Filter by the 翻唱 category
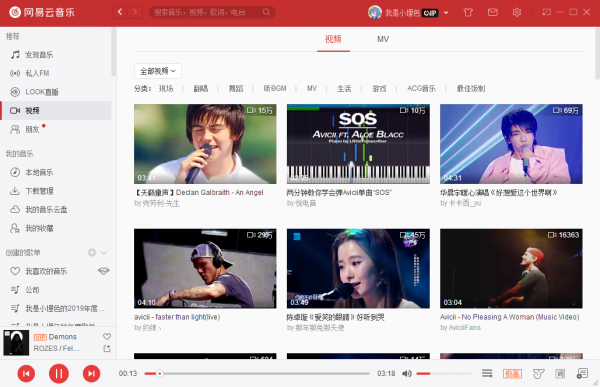This screenshot has height=387, width=600. point(201,88)
